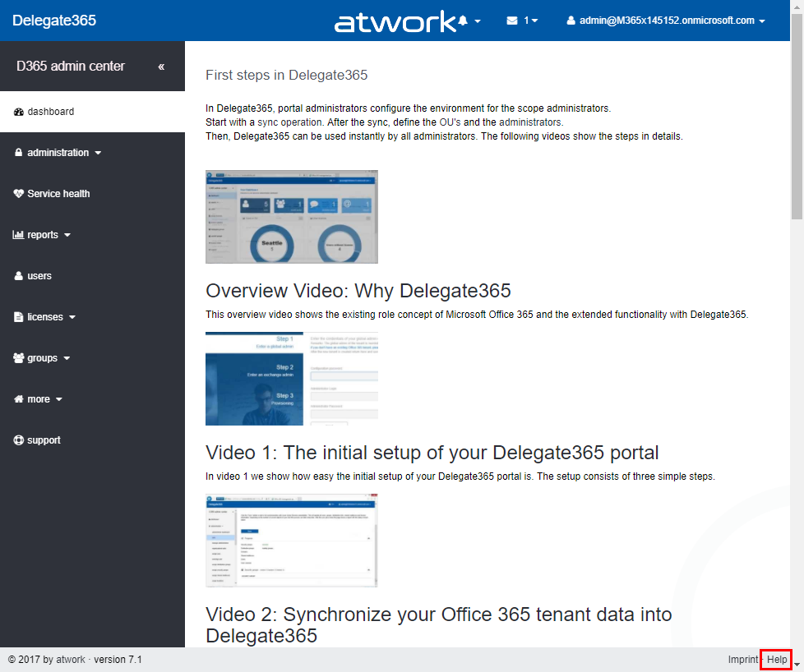The image size is (804, 672).
Task: Open the groups submenu
Action: [x=43, y=358]
